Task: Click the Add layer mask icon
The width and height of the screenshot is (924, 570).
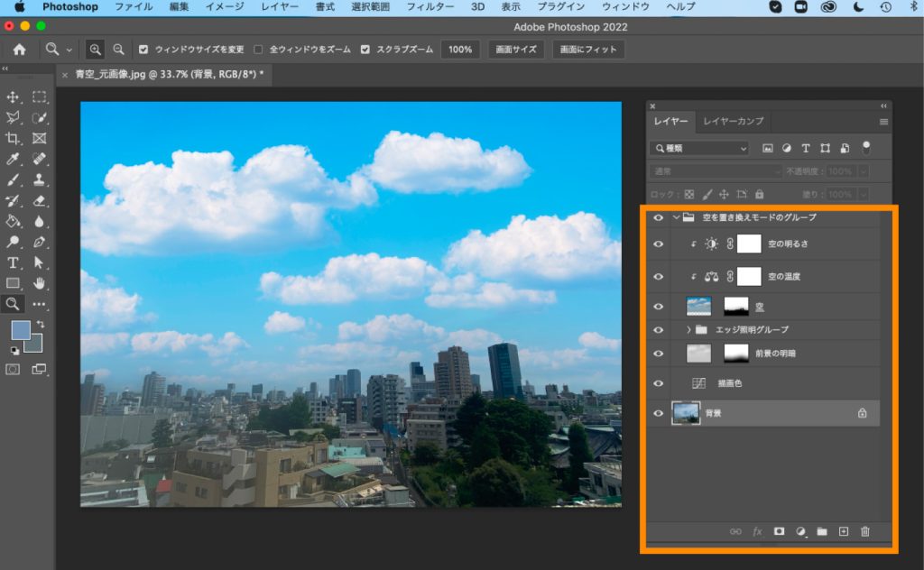Action: pos(779,532)
